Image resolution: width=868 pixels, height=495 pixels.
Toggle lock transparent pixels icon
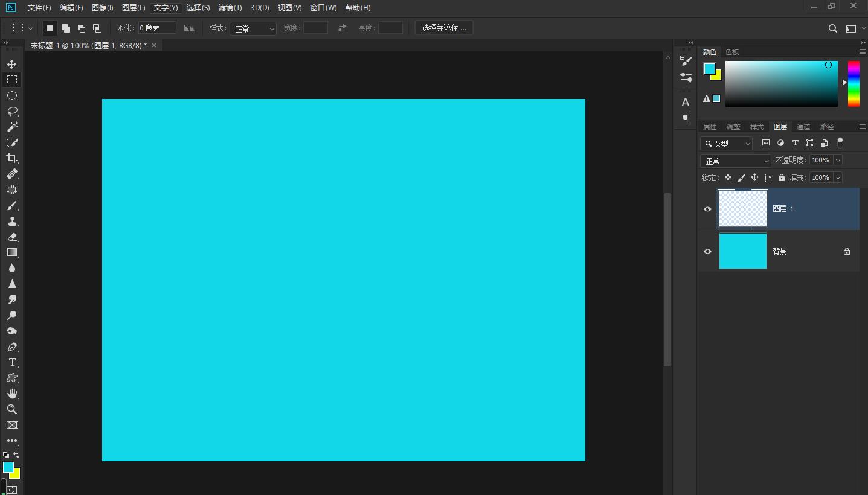728,177
